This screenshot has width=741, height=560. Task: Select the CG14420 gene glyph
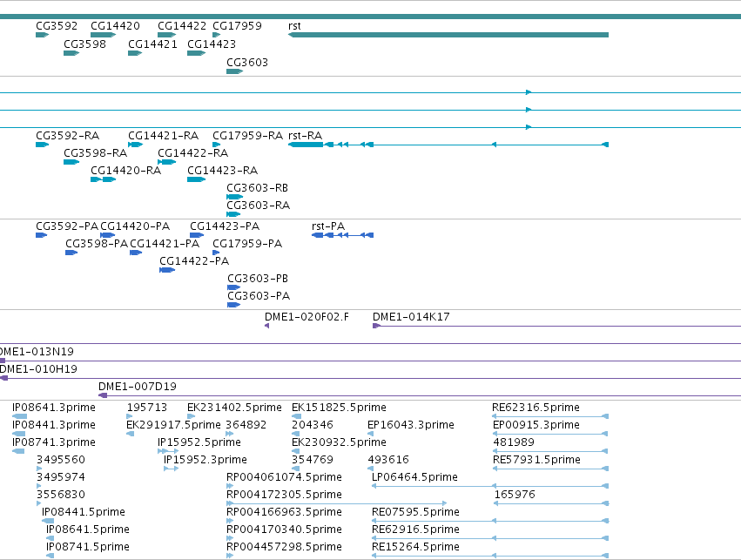103,35
